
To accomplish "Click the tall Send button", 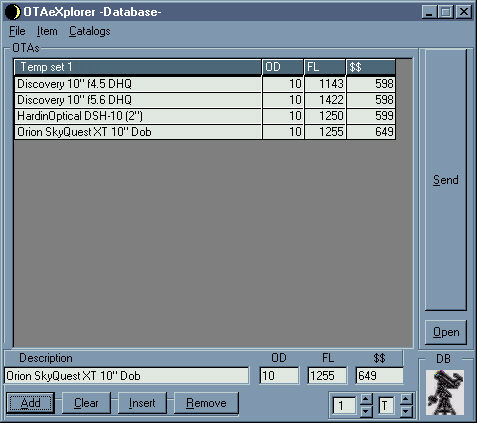I will [x=446, y=180].
